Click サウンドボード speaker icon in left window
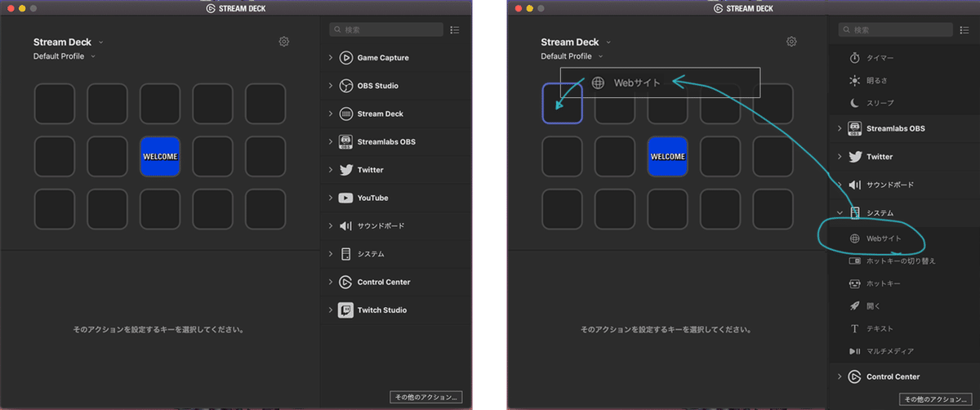This screenshot has height=410, width=980. pos(345,225)
